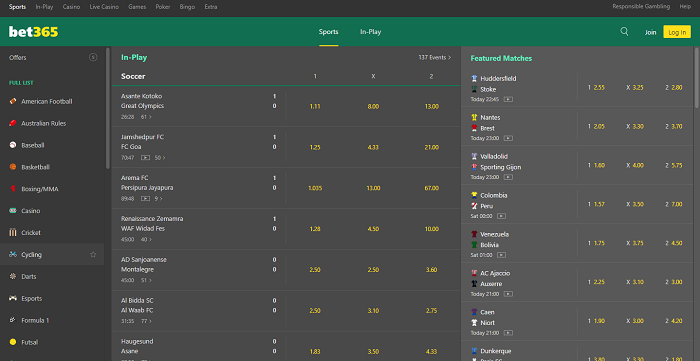Click the Offers count badge
This screenshot has height=361, width=700.
click(x=93, y=57)
